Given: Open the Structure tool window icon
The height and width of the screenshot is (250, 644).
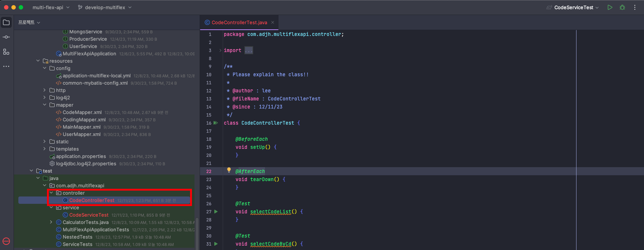Looking at the screenshot, I should [6, 52].
